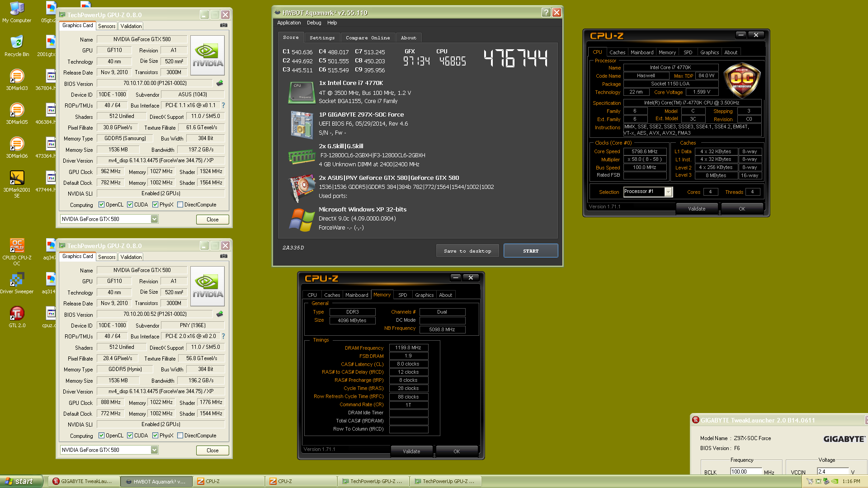The height and width of the screenshot is (488, 868).
Task: Open Windows start button
Action: point(21,481)
